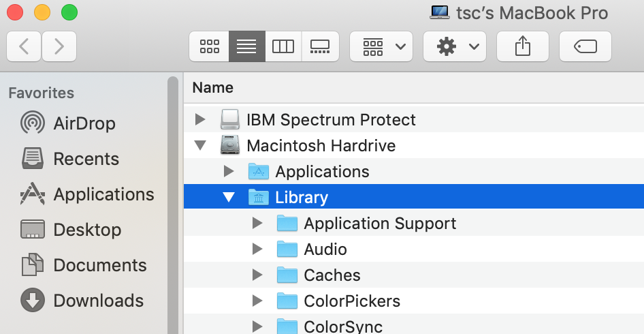Expand the Caches folder triangle

(x=257, y=275)
